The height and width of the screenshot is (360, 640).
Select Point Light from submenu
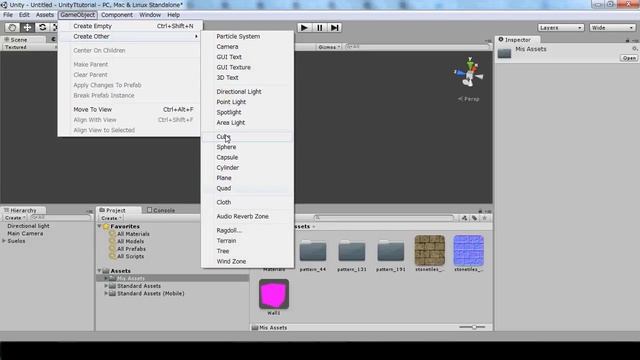click(247, 102)
